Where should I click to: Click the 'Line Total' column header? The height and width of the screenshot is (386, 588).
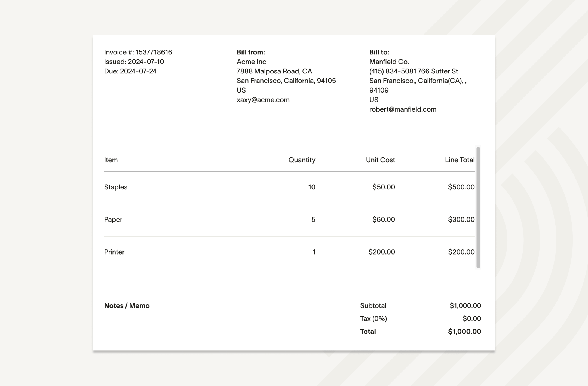click(460, 160)
